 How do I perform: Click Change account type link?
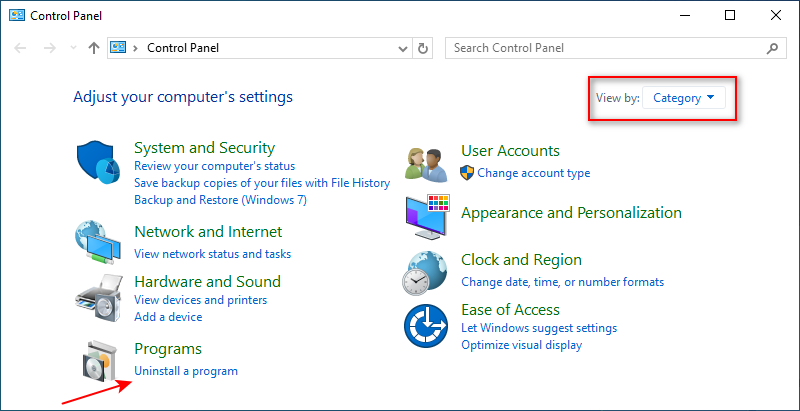pos(534,173)
